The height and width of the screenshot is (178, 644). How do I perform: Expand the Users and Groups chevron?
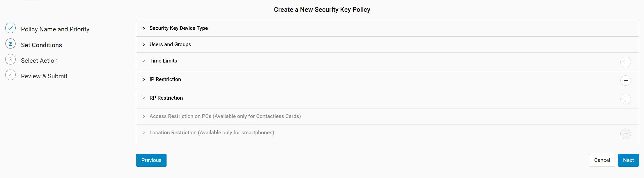pos(144,45)
